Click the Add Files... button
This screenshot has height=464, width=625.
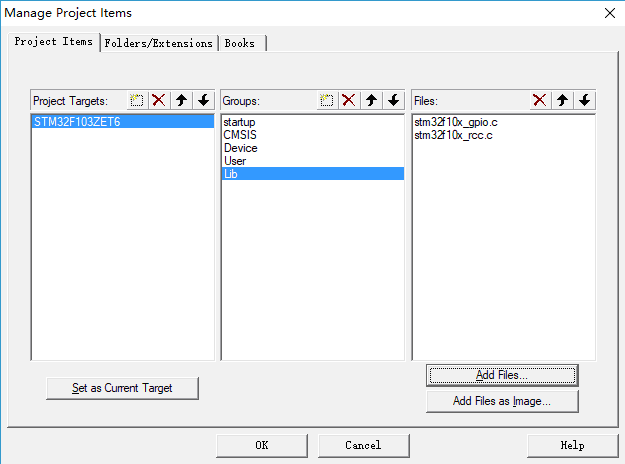pos(502,375)
